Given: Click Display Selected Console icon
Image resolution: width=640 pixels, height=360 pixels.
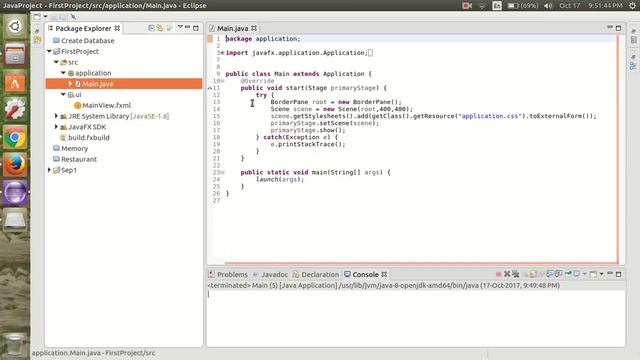Looking at the screenshot, I should click(x=576, y=273).
